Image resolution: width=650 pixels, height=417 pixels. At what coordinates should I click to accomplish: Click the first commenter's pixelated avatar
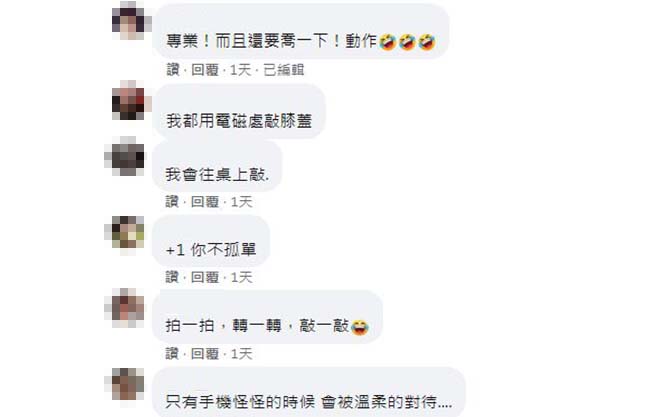(x=131, y=20)
